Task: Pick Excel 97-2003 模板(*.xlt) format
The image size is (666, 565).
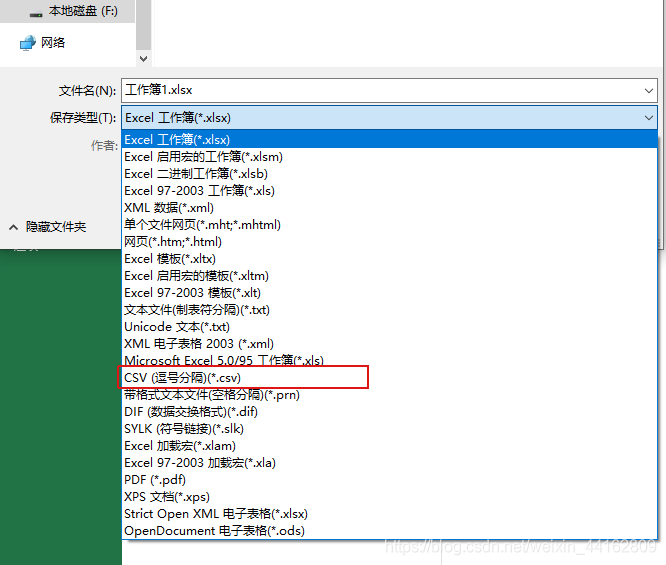Action: (x=389, y=293)
